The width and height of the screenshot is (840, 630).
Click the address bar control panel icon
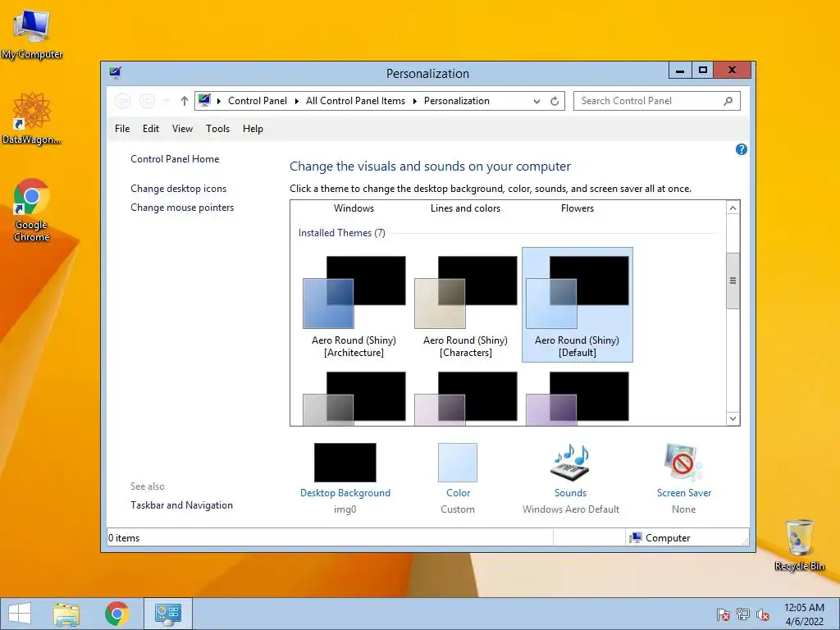pyautogui.click(x=204, y=100)
